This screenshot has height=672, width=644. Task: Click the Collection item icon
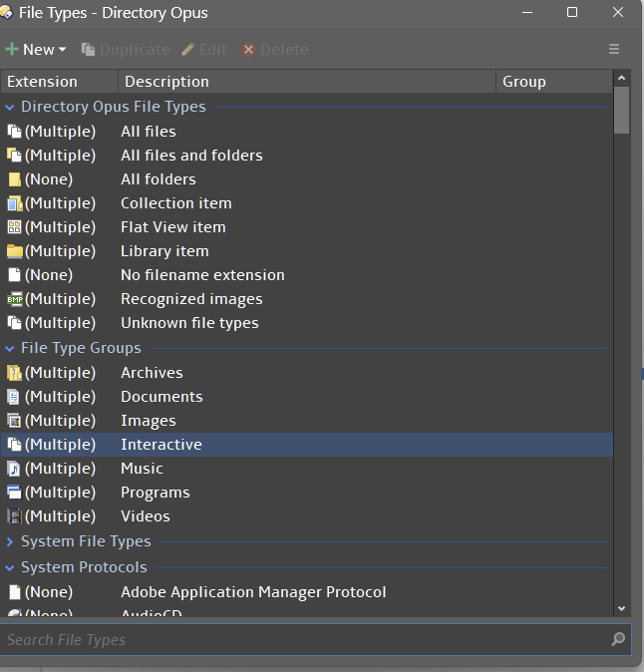15,203
